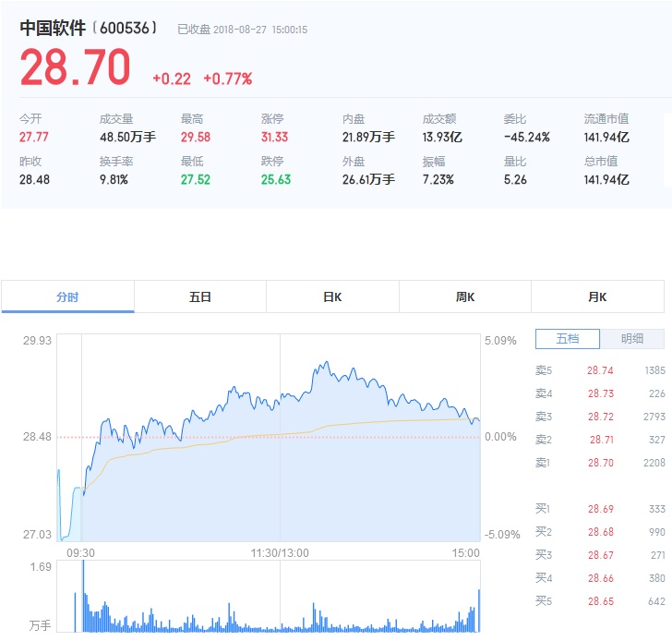The width and height of the screenshot is (672, 641).
Task: Click the 卖3 volume 2793
Action: pos(654,417)
